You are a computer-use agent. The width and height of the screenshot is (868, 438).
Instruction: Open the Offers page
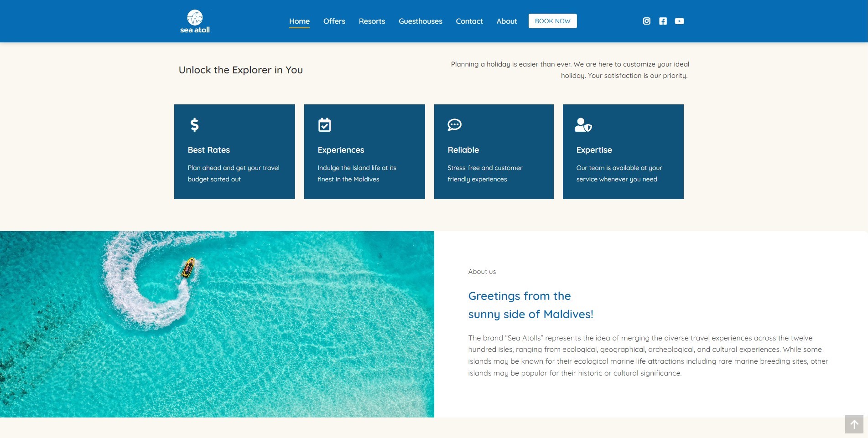334,21
